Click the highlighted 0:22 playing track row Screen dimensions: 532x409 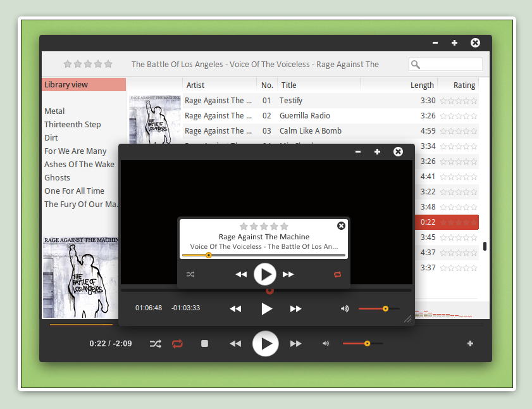(x=447, y=222)
